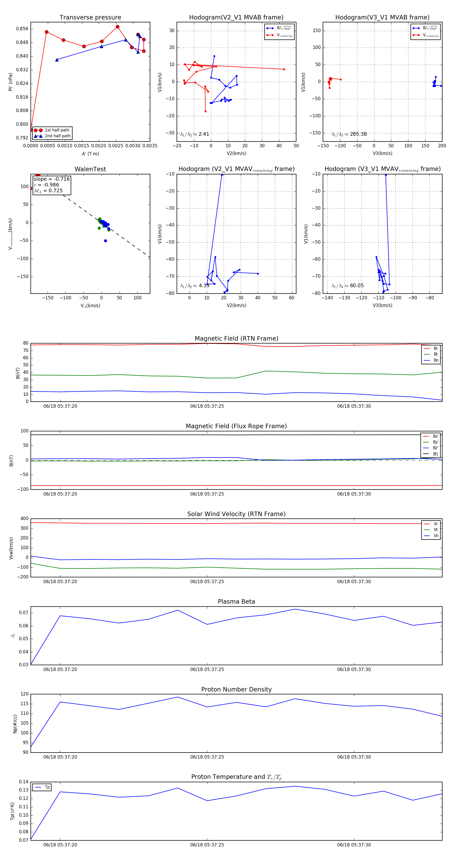Click the Tp legend box in the Proton Temperature plot
The height and width of the screenshot is (868, 473).
click(42, 788)
